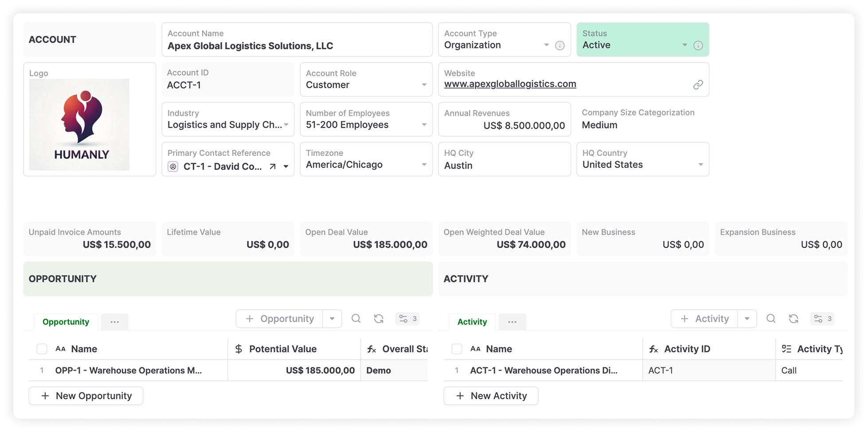Click the Expansion Business amount
The width and height of the screenshot is (868, 432).
tap(821, 245)
